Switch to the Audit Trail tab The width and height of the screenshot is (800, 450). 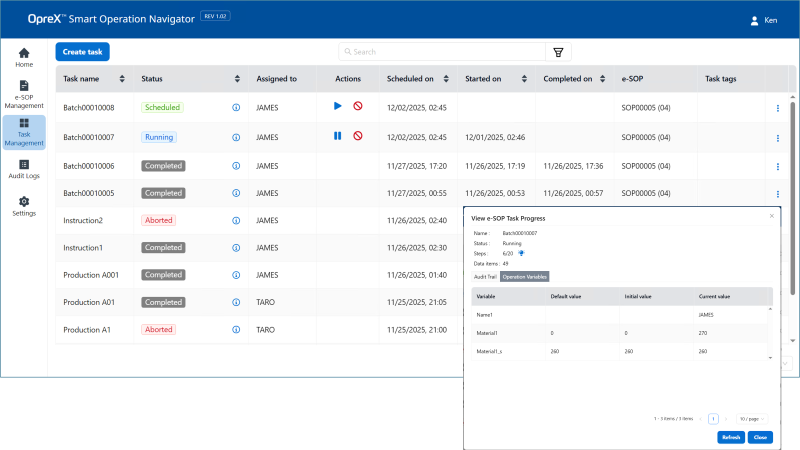484,276
